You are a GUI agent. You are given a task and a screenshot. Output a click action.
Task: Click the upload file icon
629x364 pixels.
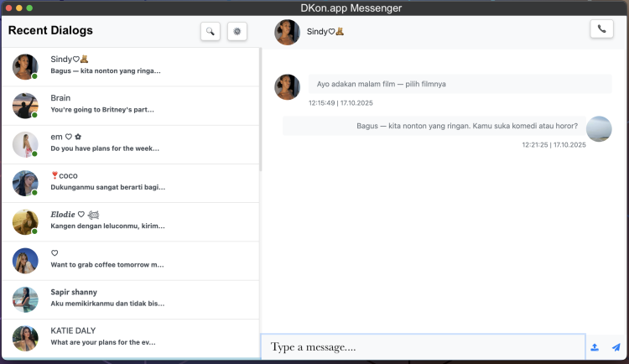pyautogui.click(x=595, y=347)
